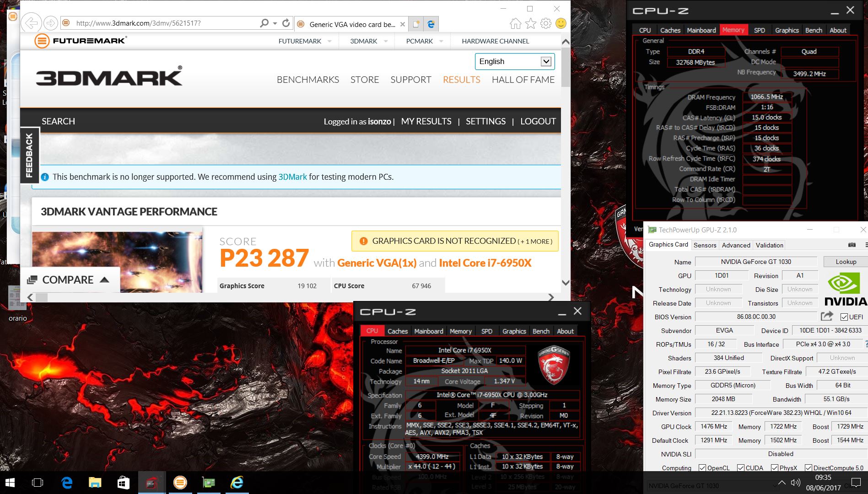Switch to Memory tab in lower CPU-Z window
This screenshot has height=494, width=868.
click(x=460, y=331)
